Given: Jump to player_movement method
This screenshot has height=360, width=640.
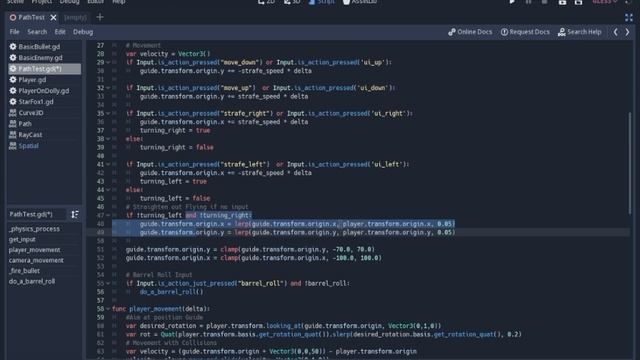Looking at the screenshot, I should click(44, 250).
